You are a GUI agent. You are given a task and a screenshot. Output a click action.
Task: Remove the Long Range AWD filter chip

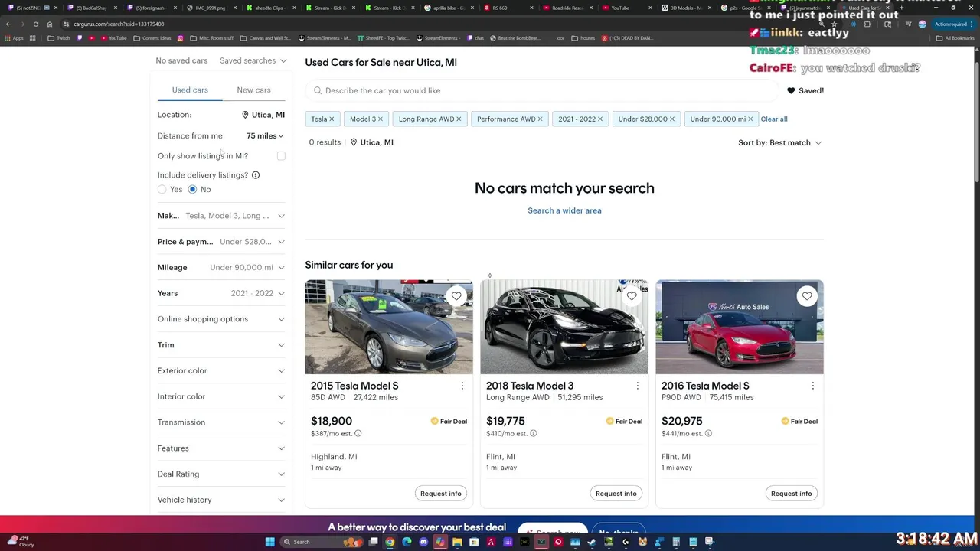[x=459, y=119]
